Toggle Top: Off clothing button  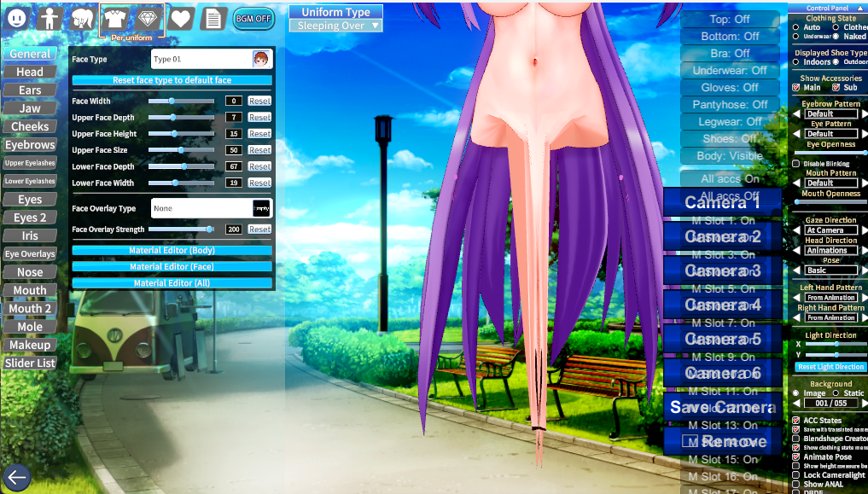click(730, 20)
